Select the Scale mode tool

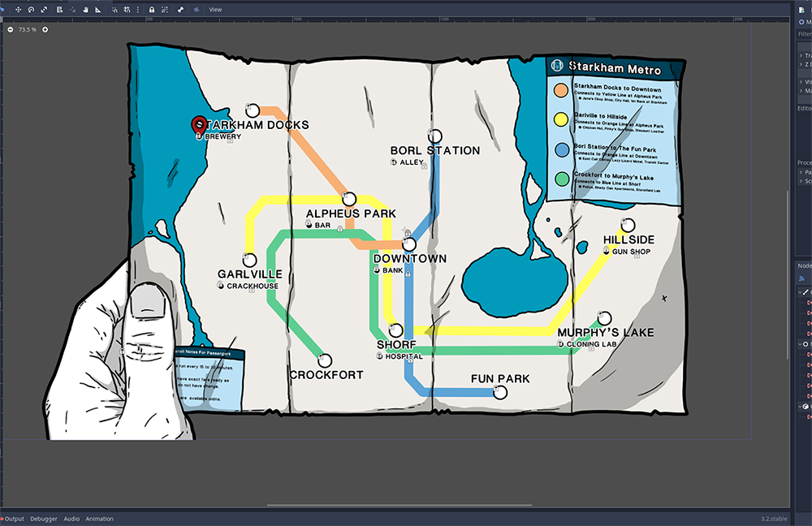[42, 10]
